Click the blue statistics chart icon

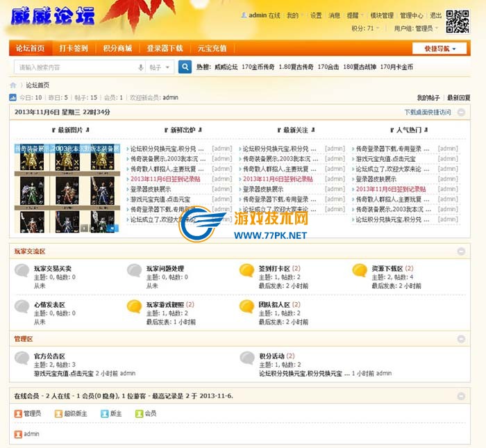coord(12,97)
